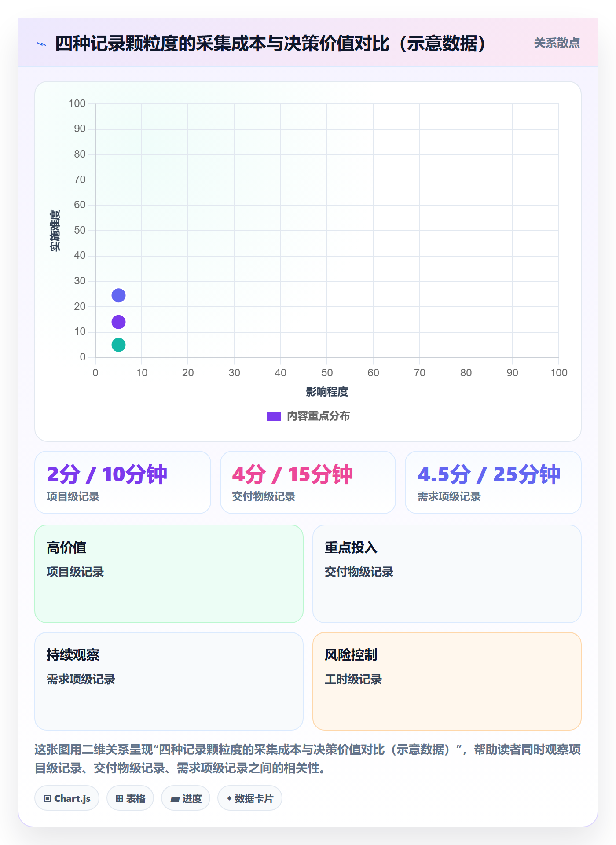Click the 内容重点分布 legend label
Screen dimensions: 616x845
[x=318, y=416]
